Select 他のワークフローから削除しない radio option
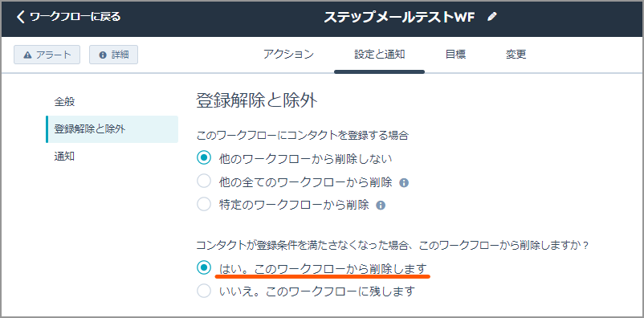 (x=204, y=157)
